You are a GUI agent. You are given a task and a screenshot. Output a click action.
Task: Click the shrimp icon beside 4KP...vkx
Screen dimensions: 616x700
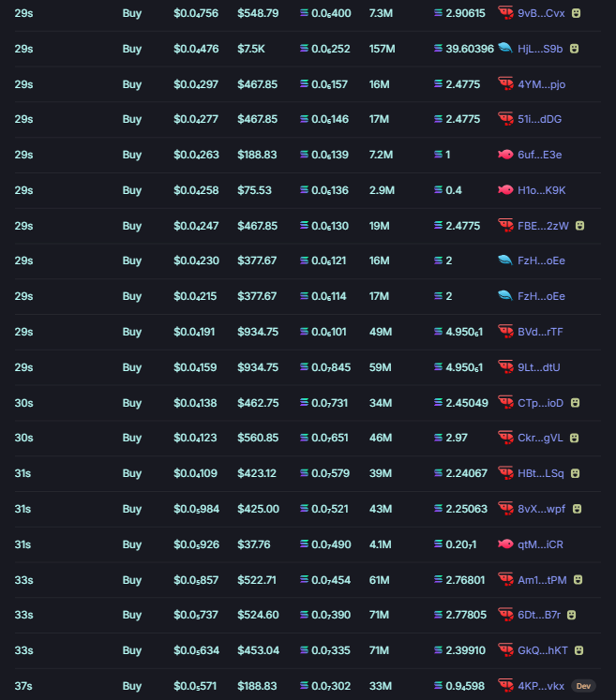pos(505,685)
